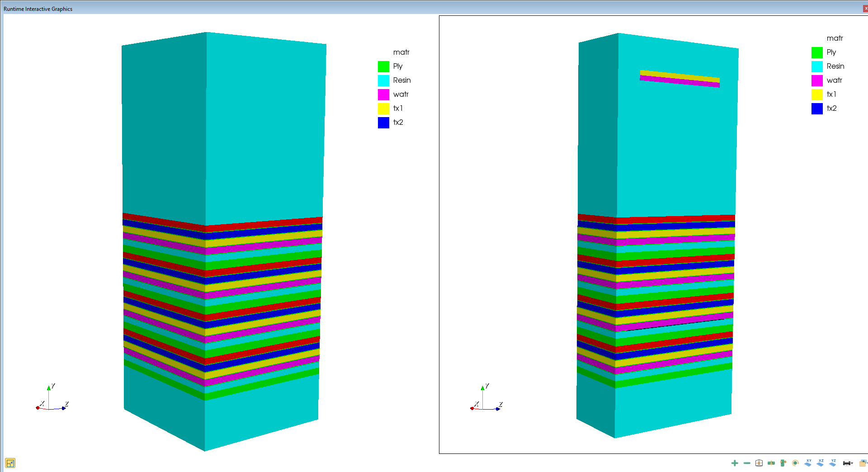Click the 'watr' label in right legend
The image size is (868, 472).
pos(834,80)
